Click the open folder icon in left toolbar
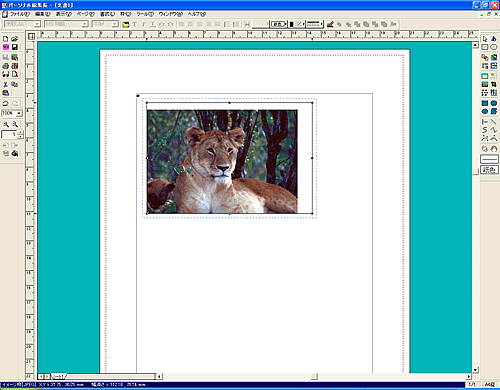 tap(14, 39)
